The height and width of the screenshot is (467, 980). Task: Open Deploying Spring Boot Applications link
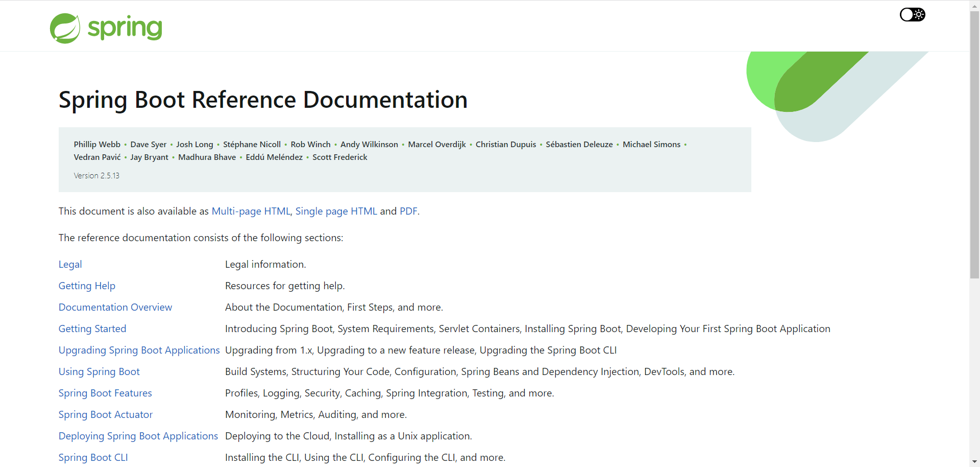coord(138,436)
